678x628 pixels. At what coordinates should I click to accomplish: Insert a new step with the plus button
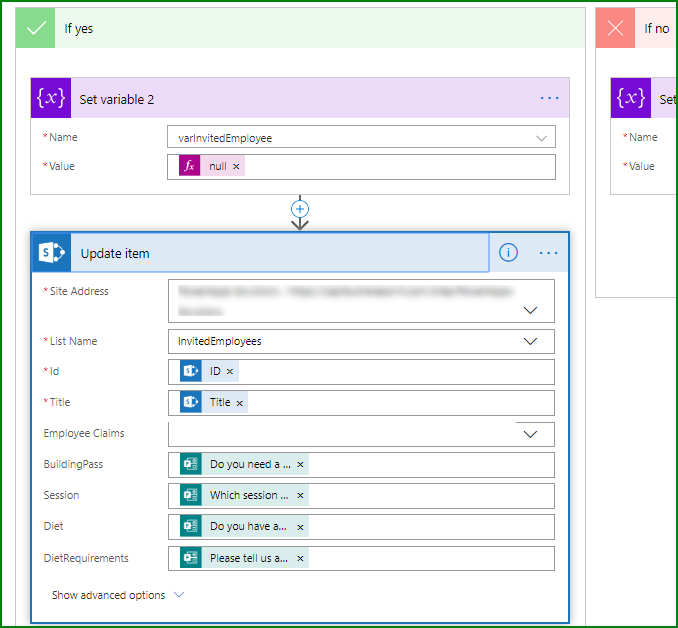tap(300, 209)
